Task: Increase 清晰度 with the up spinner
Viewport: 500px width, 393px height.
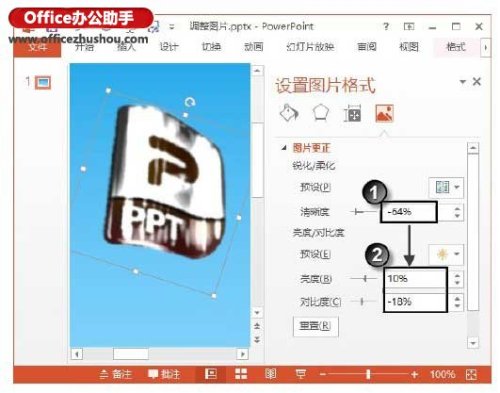Action: coord(457,209)
